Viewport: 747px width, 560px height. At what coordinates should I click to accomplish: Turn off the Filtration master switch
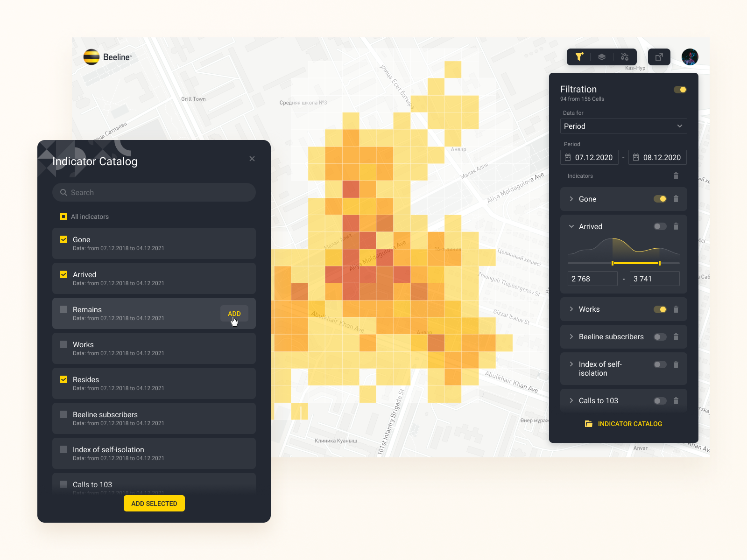point(680,89)
